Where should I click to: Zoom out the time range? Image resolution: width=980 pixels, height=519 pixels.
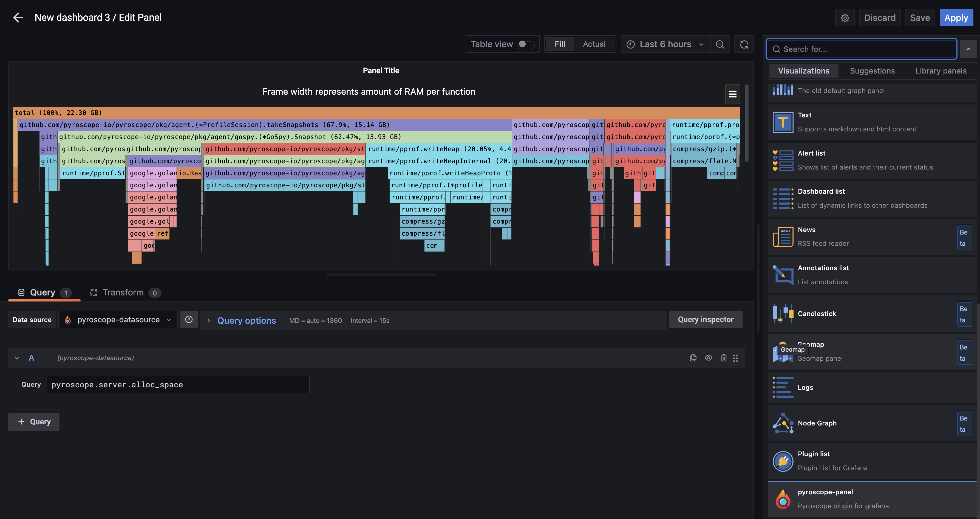point(720,44)
